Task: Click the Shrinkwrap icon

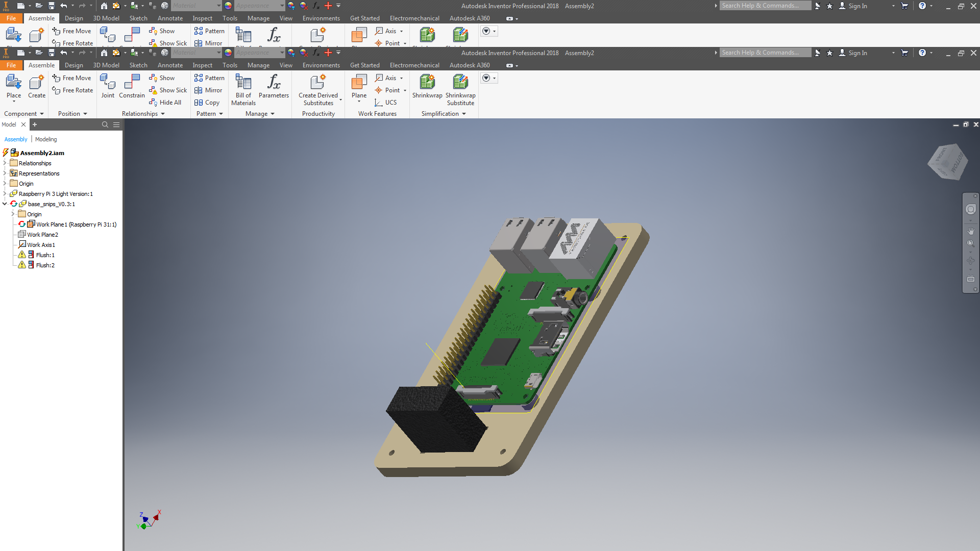Action: (427, 83)
